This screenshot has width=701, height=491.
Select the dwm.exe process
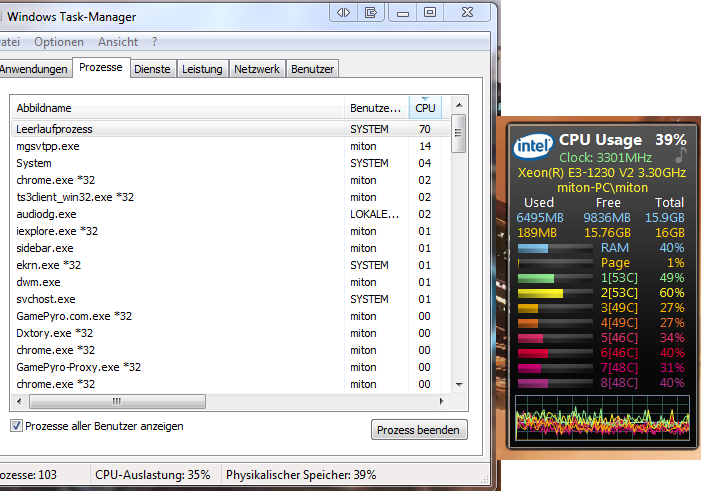click(x=230, y=282)
